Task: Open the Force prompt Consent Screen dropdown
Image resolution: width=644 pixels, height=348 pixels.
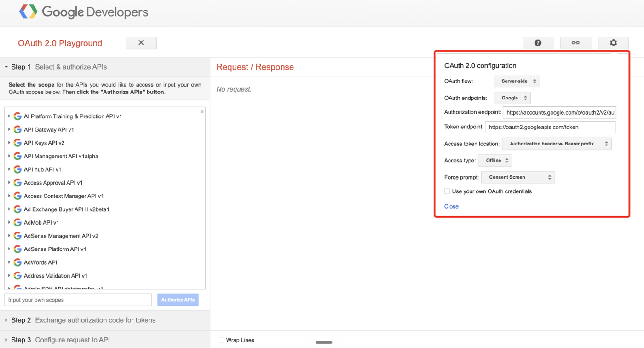Action: tap(518, 177)
